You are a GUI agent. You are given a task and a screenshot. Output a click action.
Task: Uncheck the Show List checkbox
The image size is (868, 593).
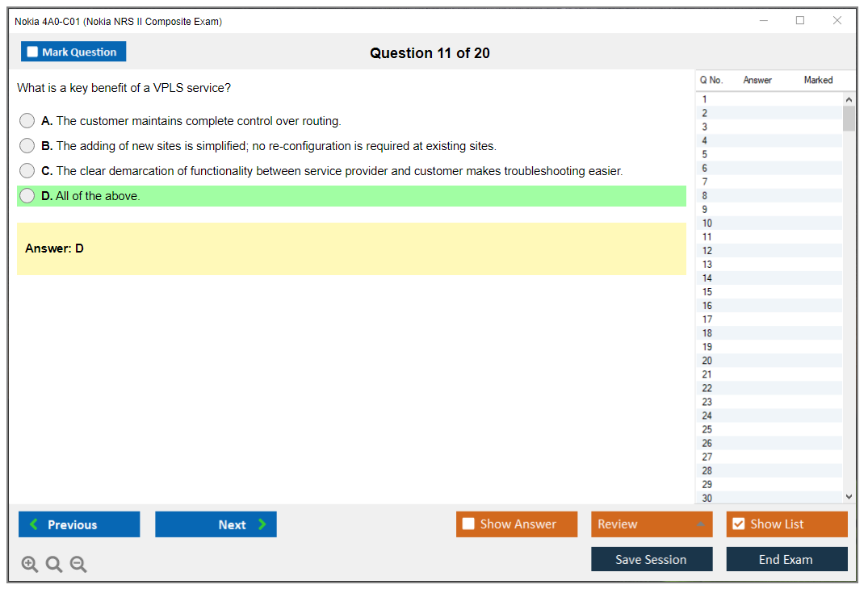coord(739,524)
